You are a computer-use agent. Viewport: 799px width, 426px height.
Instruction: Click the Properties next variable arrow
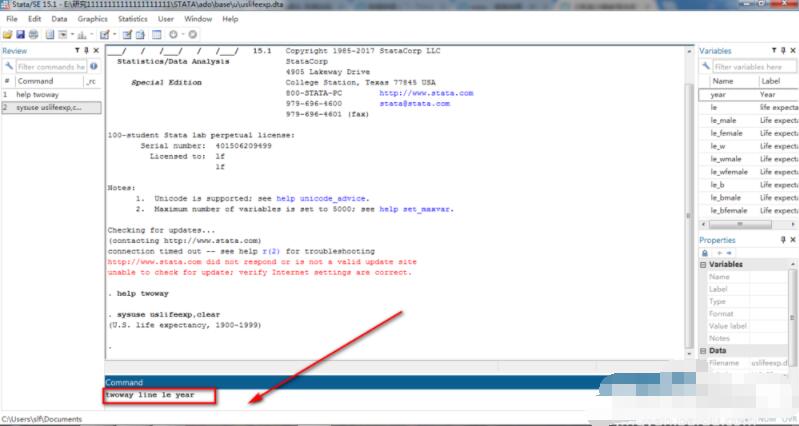(x=729, y=253)
